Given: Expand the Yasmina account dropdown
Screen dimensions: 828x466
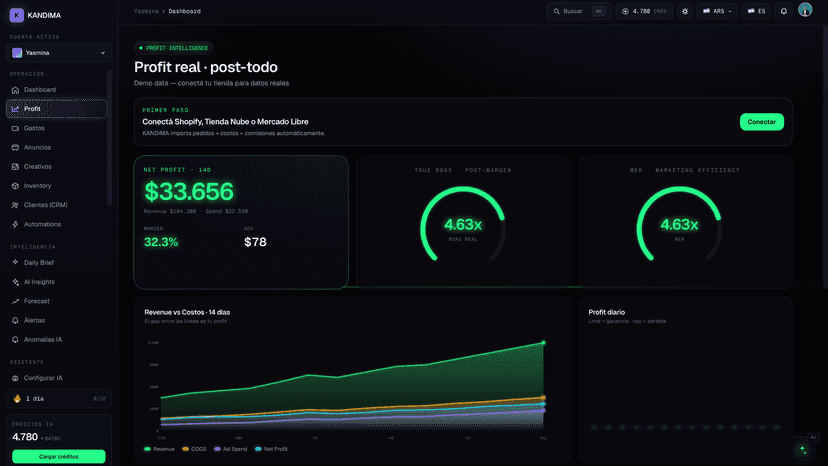Looking at the screenshot, I should (x=59, y=53).
